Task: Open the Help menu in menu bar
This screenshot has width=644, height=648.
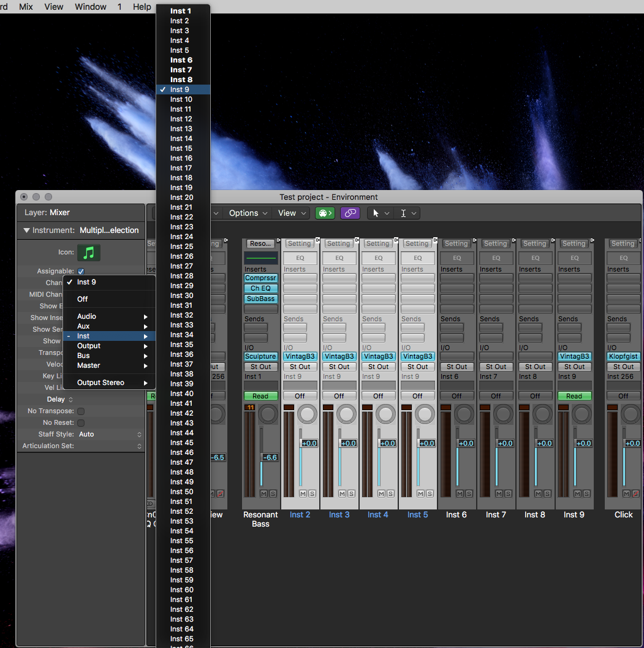Action: click(x=142, y=7)
